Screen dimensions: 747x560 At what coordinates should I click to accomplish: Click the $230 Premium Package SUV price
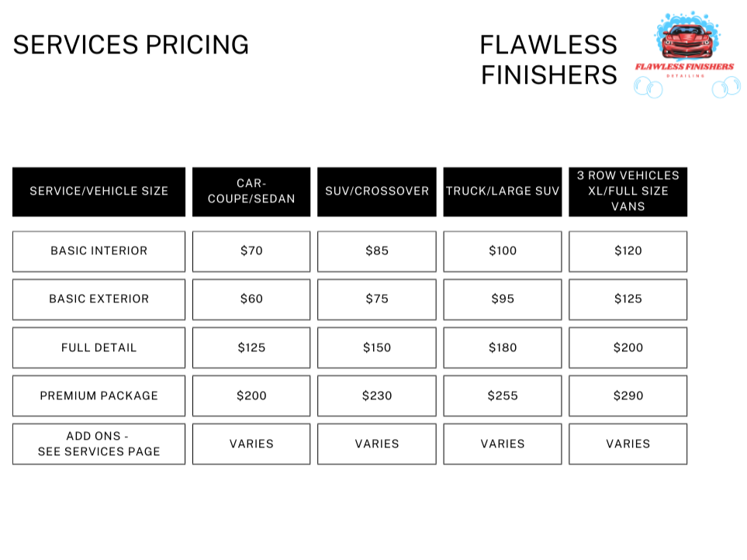[x=377, y=396]
